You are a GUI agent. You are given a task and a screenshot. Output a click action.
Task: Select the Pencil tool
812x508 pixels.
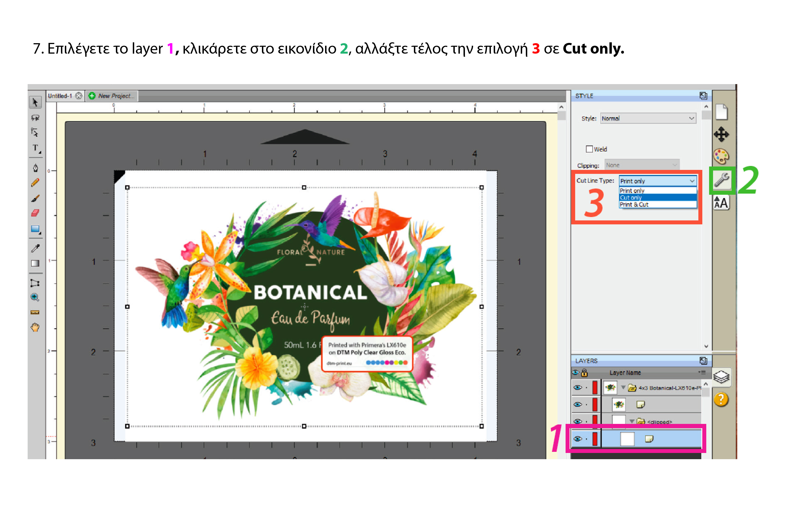[x=35, y=182]
